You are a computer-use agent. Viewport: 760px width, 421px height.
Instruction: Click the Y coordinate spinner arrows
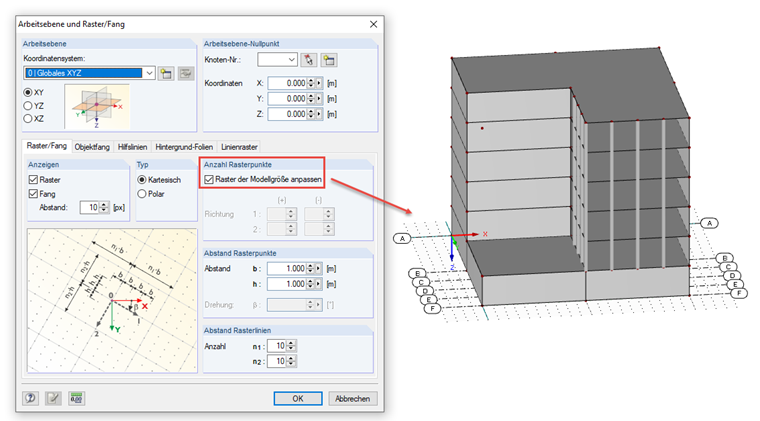pos(311,99)
